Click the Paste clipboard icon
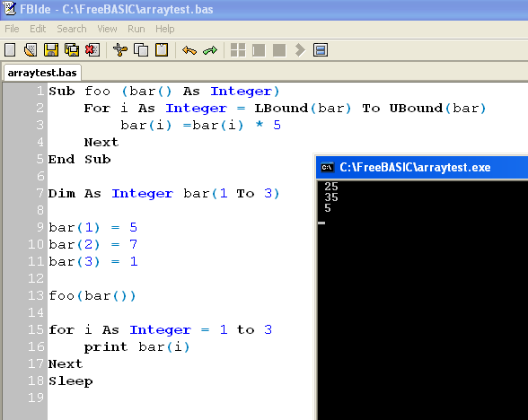 pos(162,50)
